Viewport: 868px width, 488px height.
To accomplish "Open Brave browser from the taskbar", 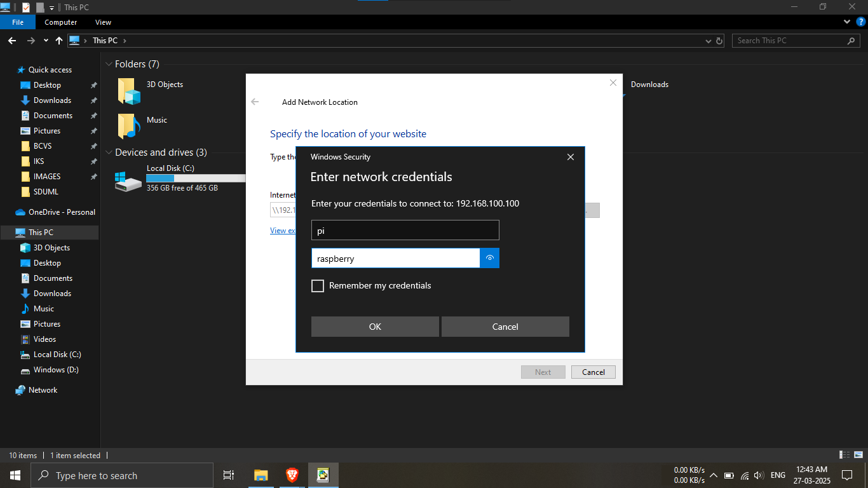I will point(292,475).
